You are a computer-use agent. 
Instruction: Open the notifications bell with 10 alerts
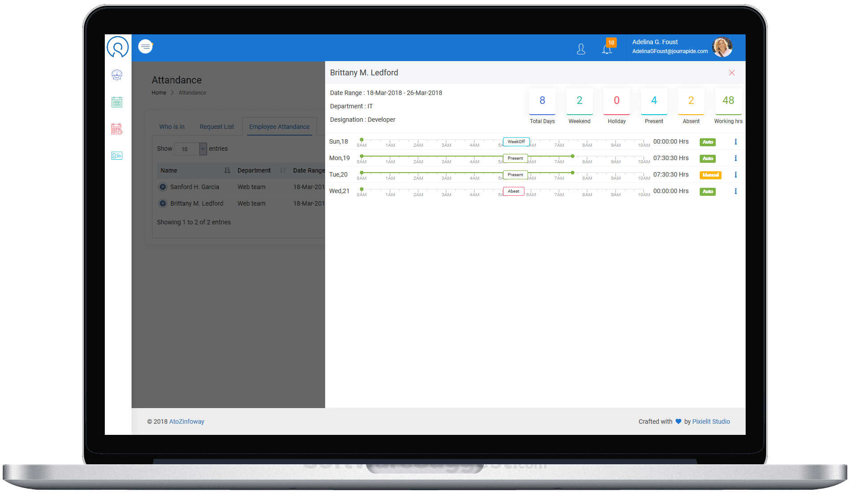[x=607, y=49]
